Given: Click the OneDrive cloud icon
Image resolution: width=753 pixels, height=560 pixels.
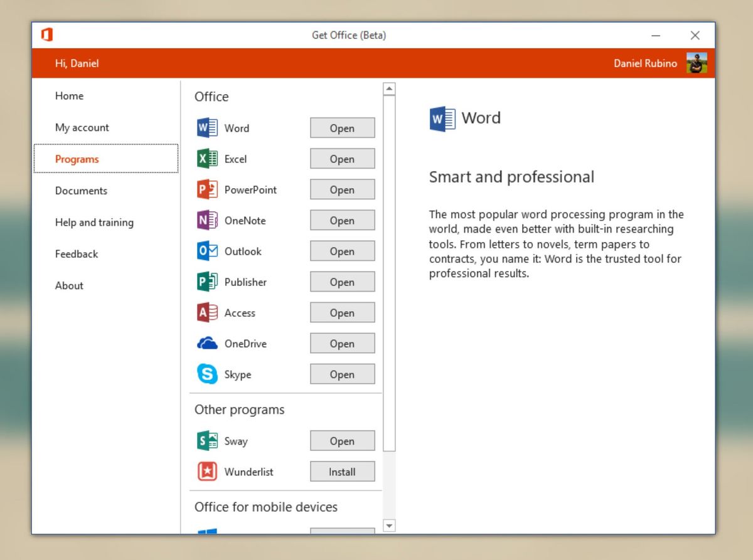Looking at the screenshot, I should tap(207, 343).
